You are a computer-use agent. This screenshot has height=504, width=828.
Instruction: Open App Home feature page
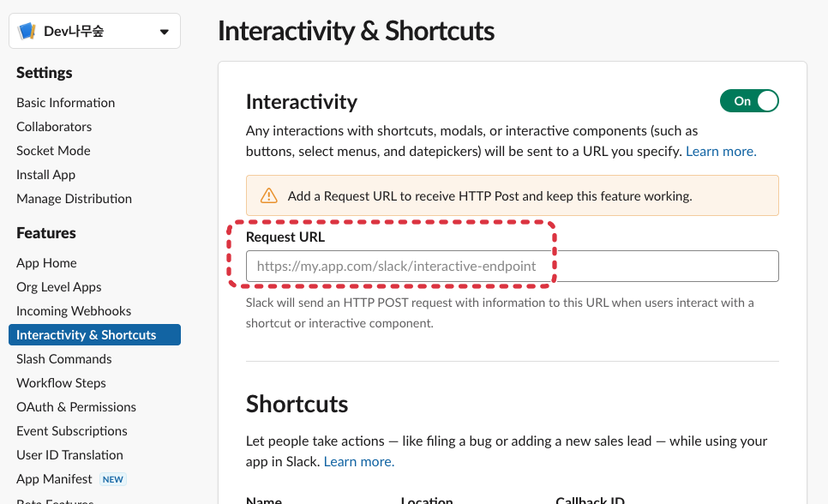[46, 263]
